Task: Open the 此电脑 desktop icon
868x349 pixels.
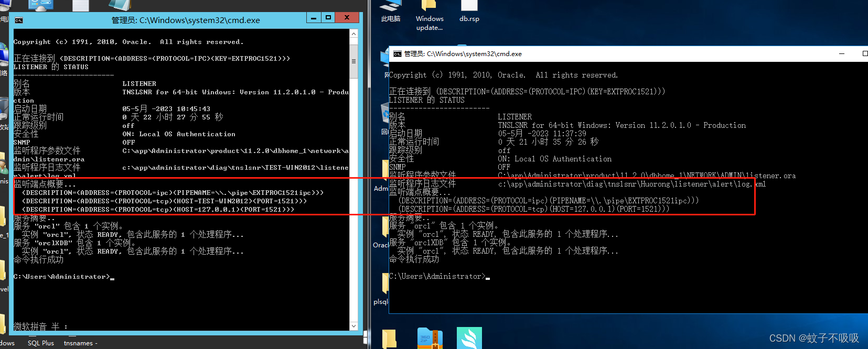Action: tap(391, 12)
